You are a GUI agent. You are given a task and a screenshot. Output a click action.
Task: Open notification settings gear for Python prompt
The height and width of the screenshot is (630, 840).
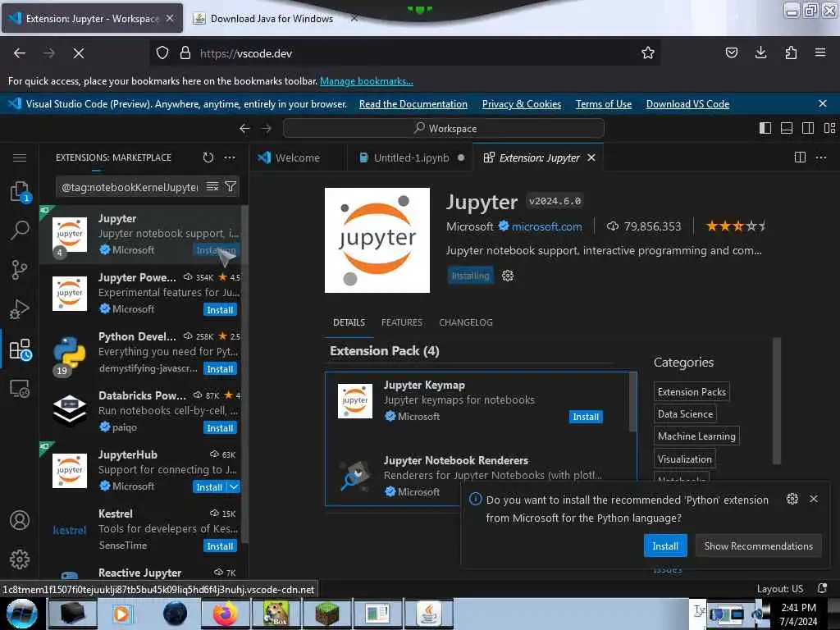pos(792,499)
